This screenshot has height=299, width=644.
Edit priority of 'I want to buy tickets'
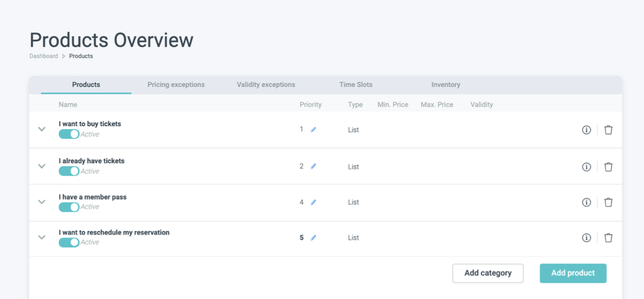point(313,130)
